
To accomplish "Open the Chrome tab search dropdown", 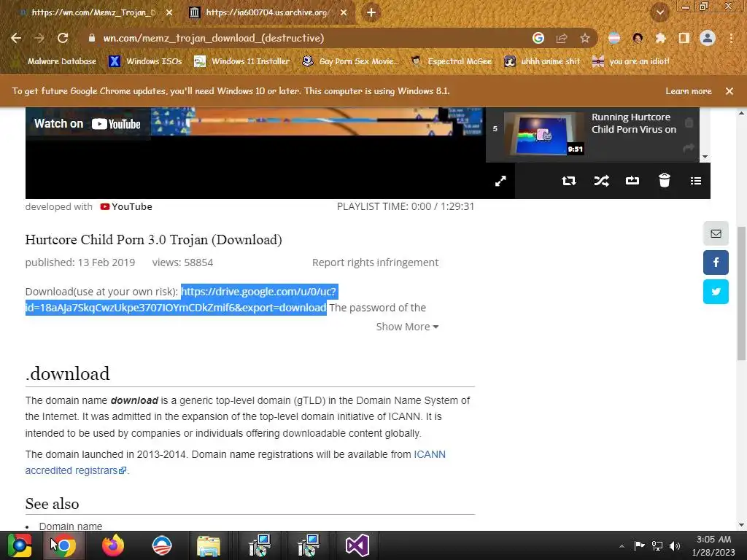I will [660, 12].
